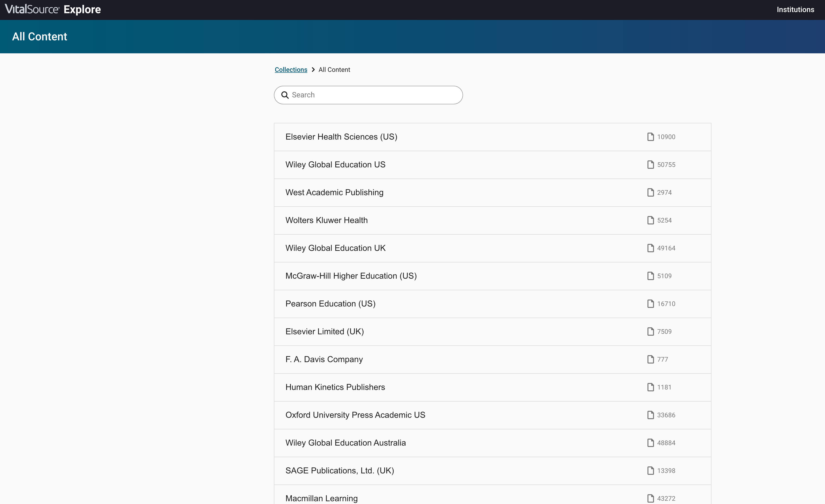Click the document icon next to Pearson Education count
Image resolution: width=825 pixels, height=504 pixels.
(651, 303)
